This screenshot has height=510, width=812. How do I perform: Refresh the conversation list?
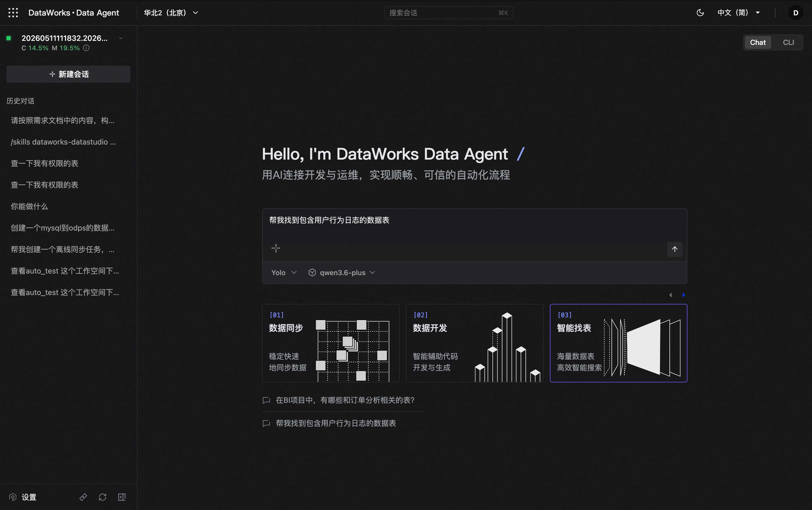click(103, 497)
